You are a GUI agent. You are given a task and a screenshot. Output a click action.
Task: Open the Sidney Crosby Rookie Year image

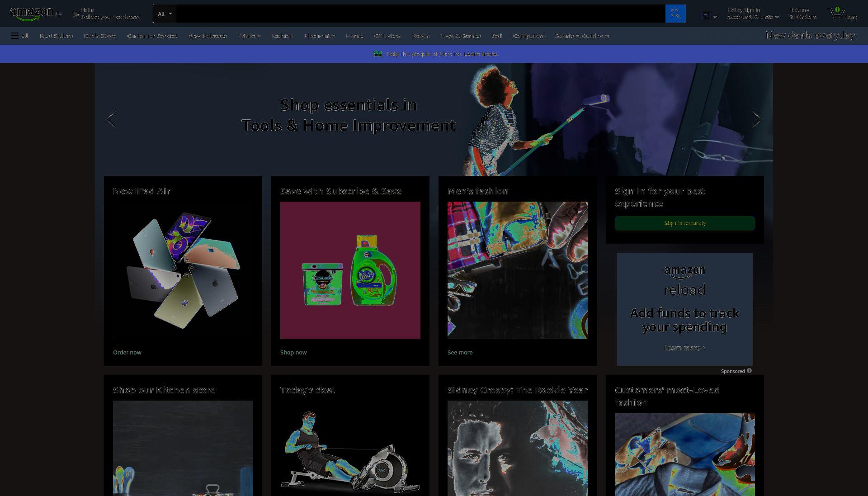518,449
